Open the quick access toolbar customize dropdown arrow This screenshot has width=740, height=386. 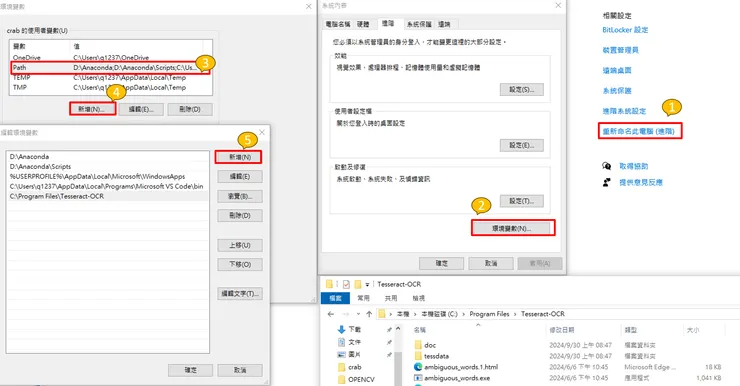tap(367, 285)
